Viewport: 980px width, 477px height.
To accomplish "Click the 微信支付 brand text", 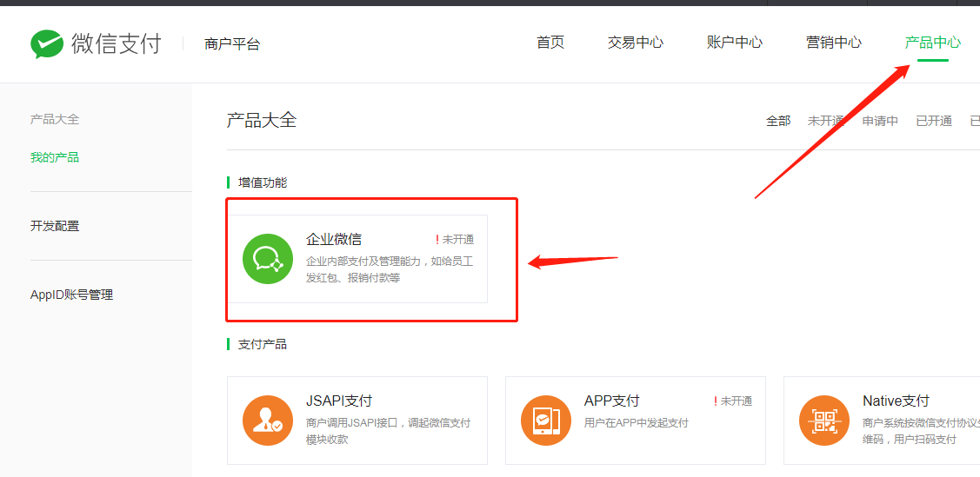I will (117, 43).
